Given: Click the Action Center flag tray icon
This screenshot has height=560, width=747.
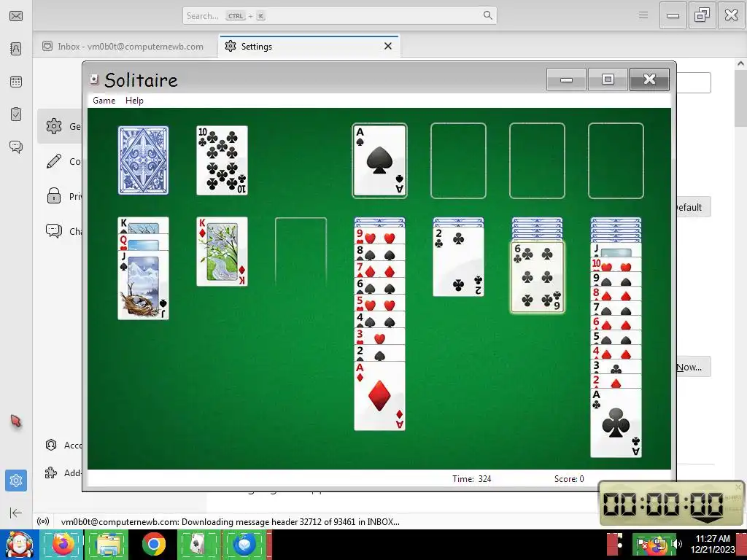Looking at the screenshot, I should coord(641,543).
